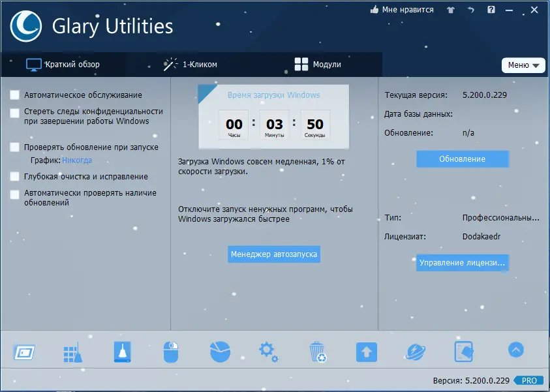Viewport: 550px width, 392px height.
Task: Switch to Модули tab
Action: coord(318,65)
